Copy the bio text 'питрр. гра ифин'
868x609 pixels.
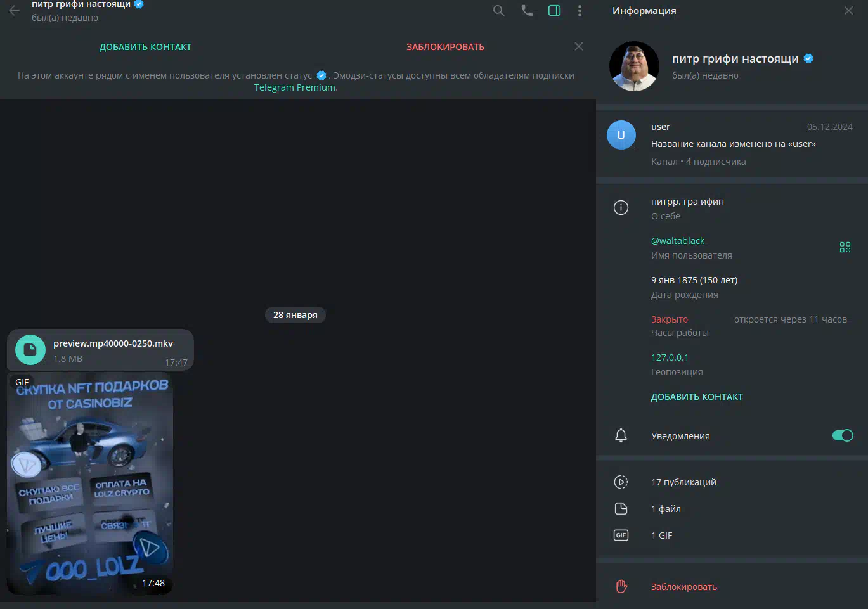point(687,202)
